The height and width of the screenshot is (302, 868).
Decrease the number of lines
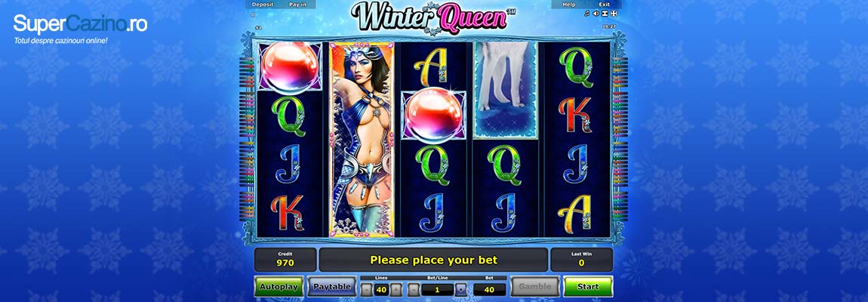coord(367,288)
